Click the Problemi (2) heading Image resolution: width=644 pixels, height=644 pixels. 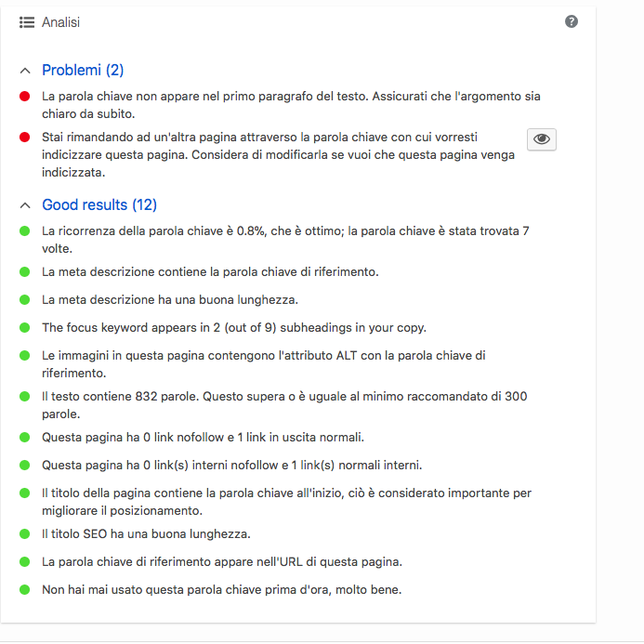(x=83, y=71)
